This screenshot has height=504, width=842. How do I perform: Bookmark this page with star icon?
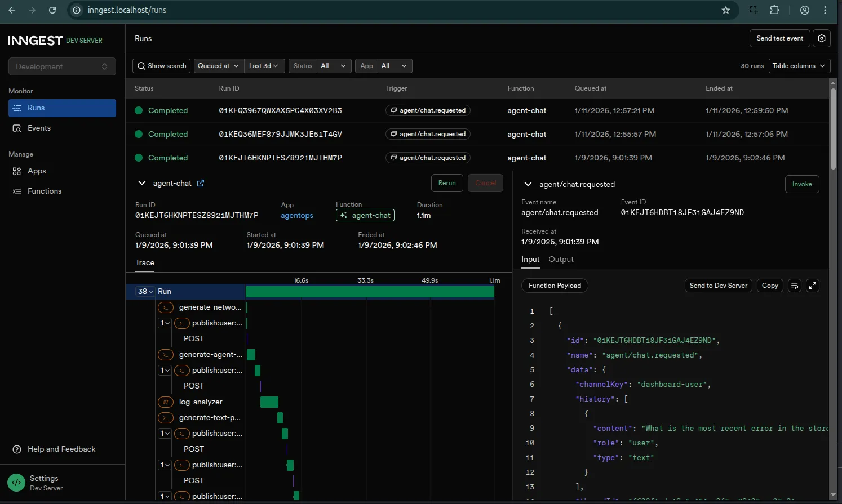tap(726, 10)
